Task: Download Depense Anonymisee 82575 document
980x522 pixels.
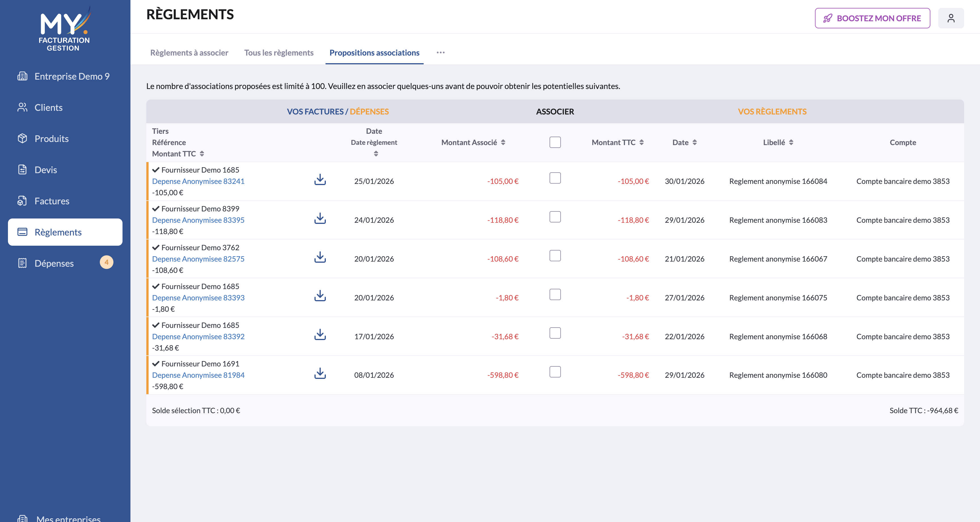Action: point(320,257)
